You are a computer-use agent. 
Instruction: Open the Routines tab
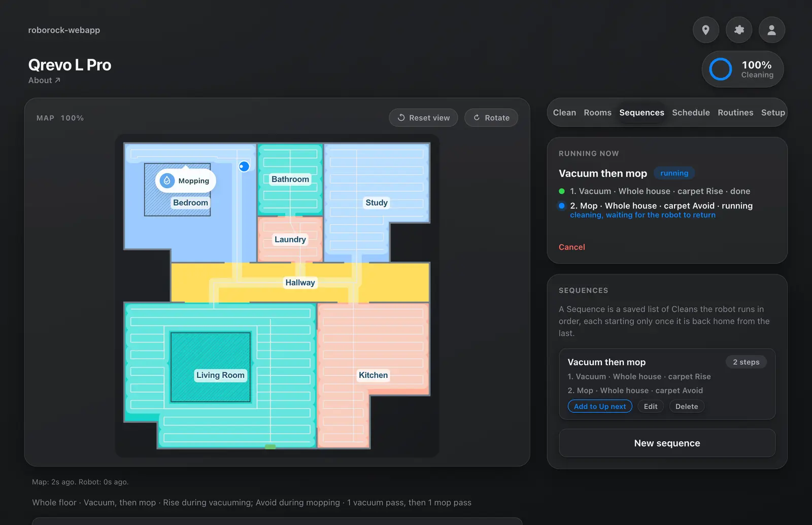[735, 113]
